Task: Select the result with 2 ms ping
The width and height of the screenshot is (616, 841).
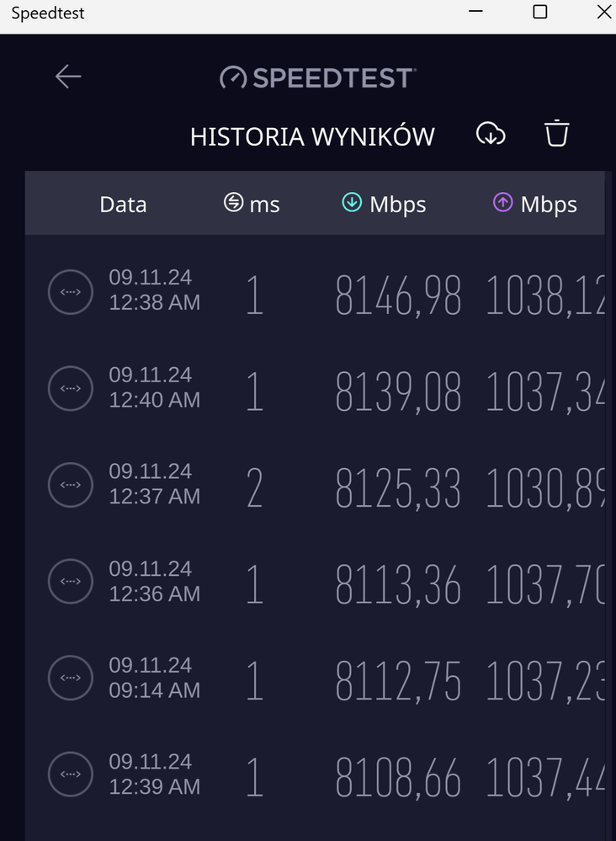Action: (x=254, y=489)
